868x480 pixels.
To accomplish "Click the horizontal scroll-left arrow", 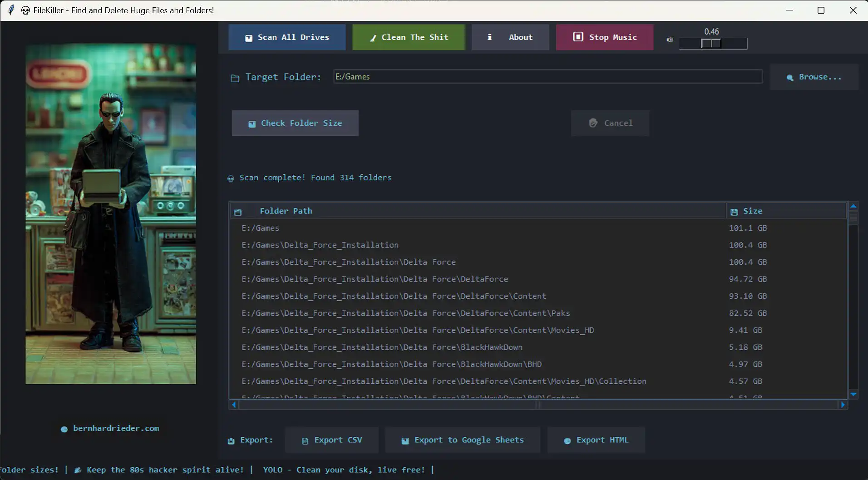I will point(234,405).
